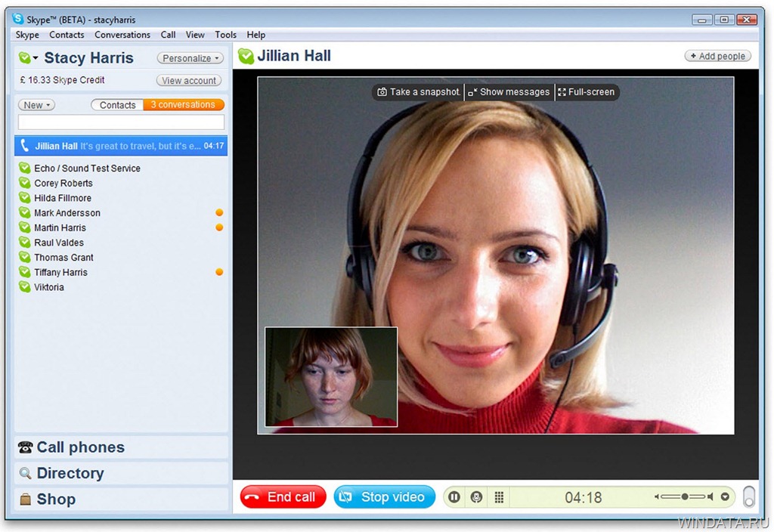Select the active Jillian Hall call row
Screen dimensions: 774x532
click(121, 146)
